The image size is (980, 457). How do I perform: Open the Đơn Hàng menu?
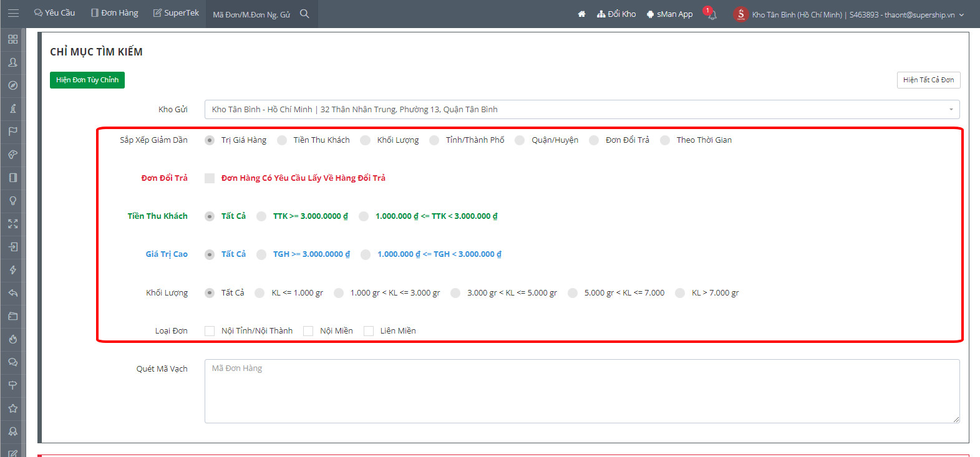tap(114, 13)
